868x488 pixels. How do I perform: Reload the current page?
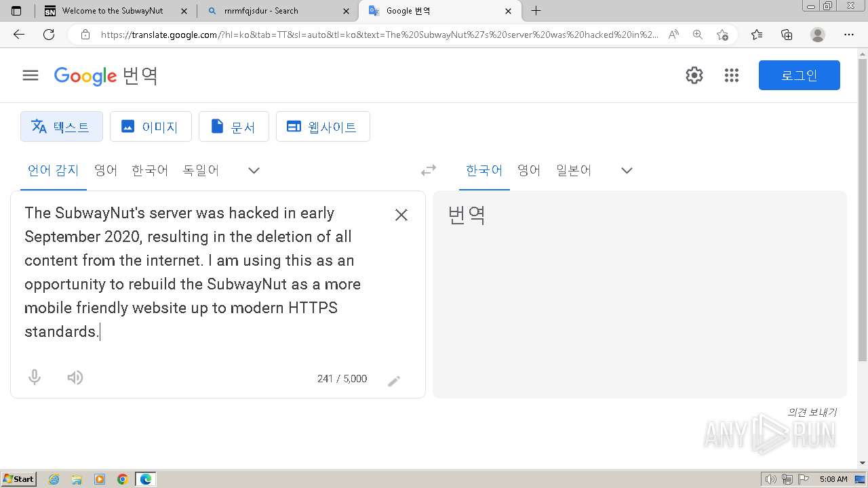pyautogui.click(x=49, y=35)
